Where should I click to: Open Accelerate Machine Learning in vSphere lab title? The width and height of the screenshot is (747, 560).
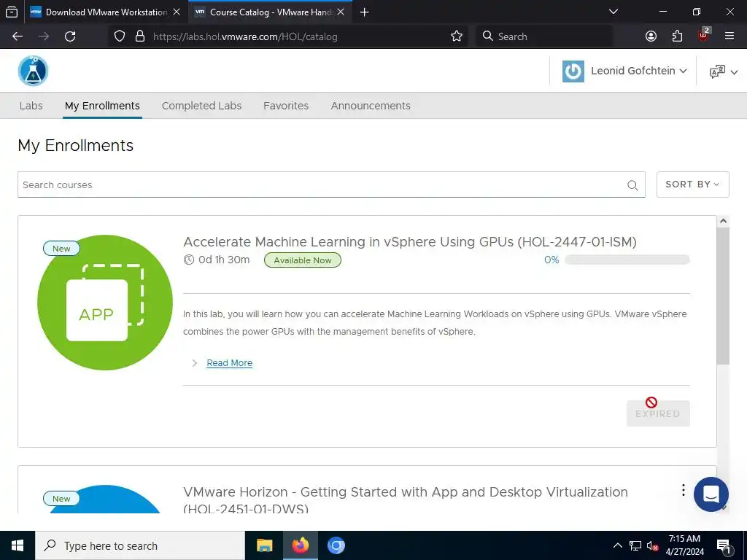click(x=410, y=242)
